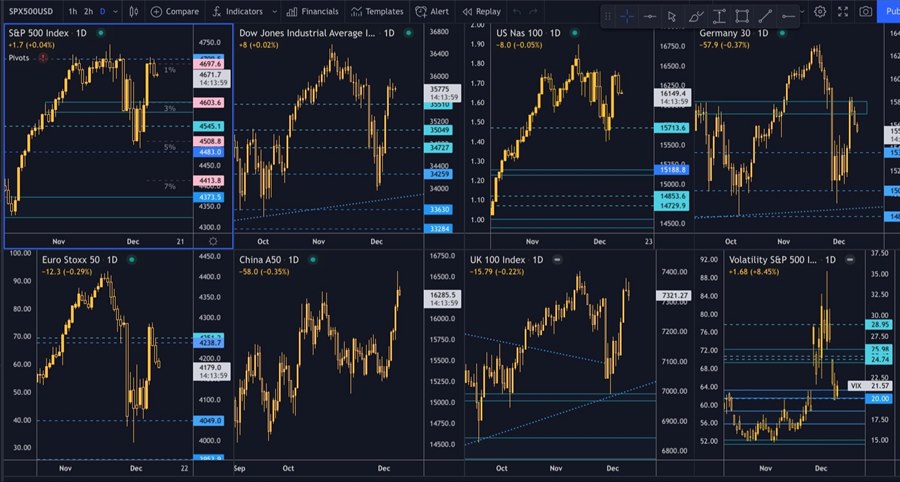Open the Compare symbols dialog
Viewport: 900px width, 482px height.
coord(175,11)
